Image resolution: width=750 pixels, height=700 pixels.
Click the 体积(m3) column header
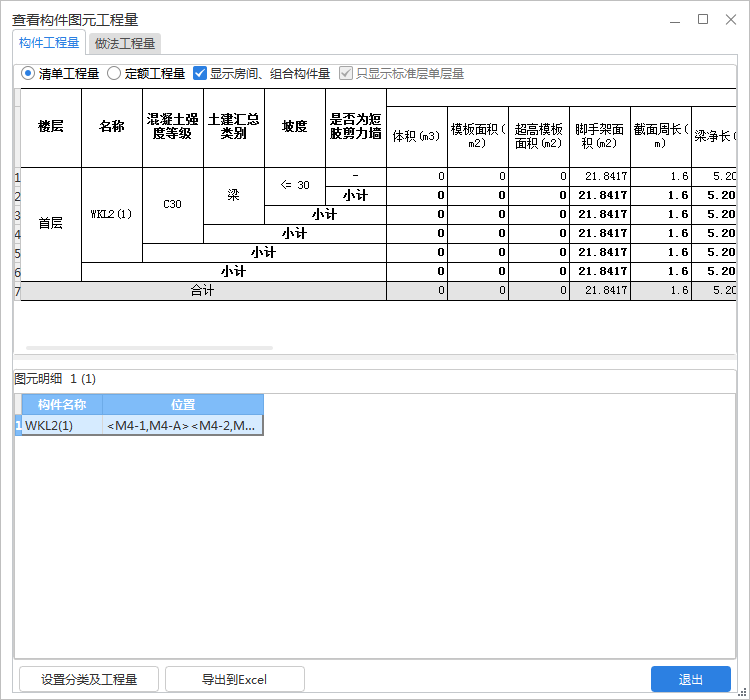[417, 137]
